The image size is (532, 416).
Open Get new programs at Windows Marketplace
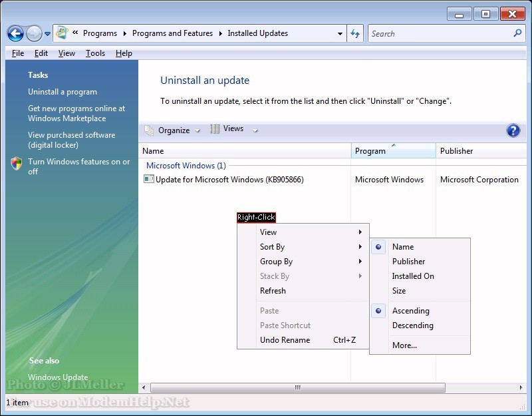(76, 113)
